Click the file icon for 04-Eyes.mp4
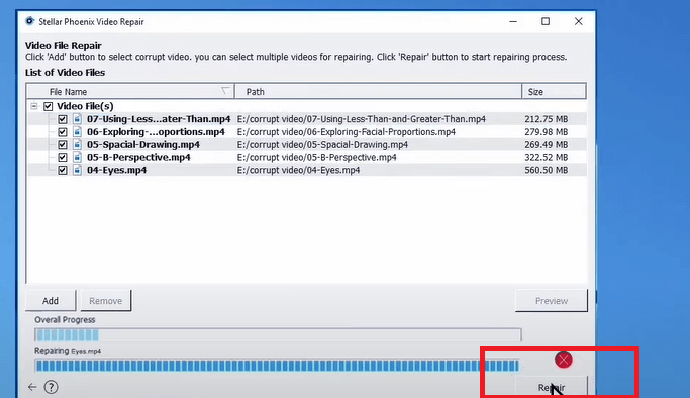The height and width of the screenshot is (398, 690). 77,170
